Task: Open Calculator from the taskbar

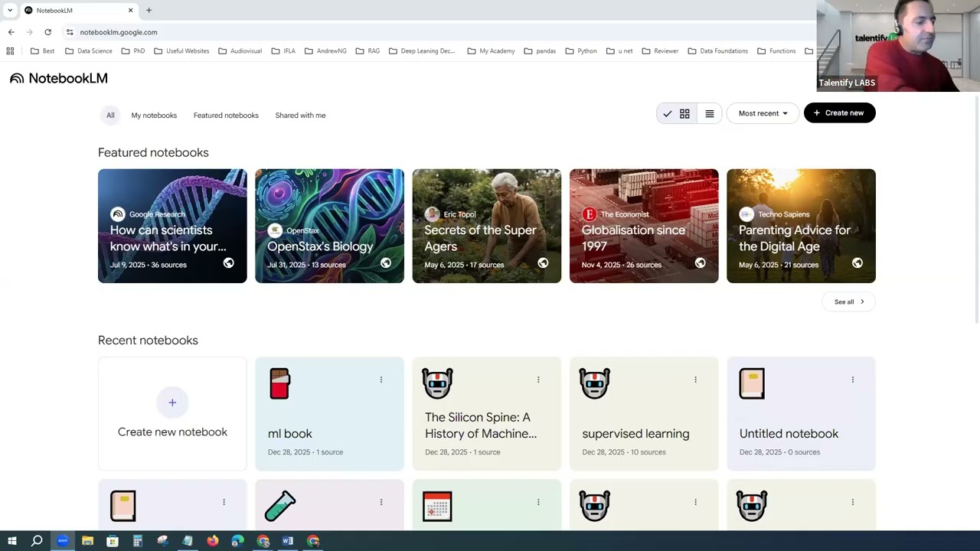Action: pyautogui.click(x=138, y=541)
